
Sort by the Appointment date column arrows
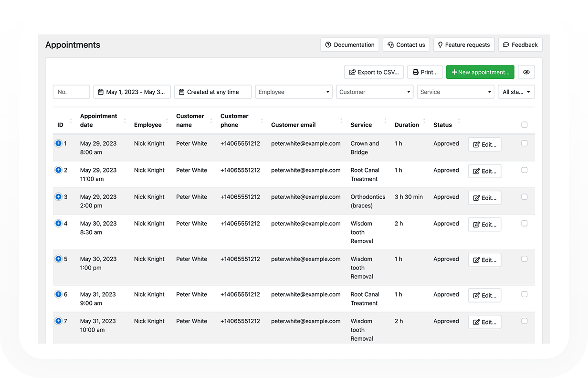click(125, 120)
